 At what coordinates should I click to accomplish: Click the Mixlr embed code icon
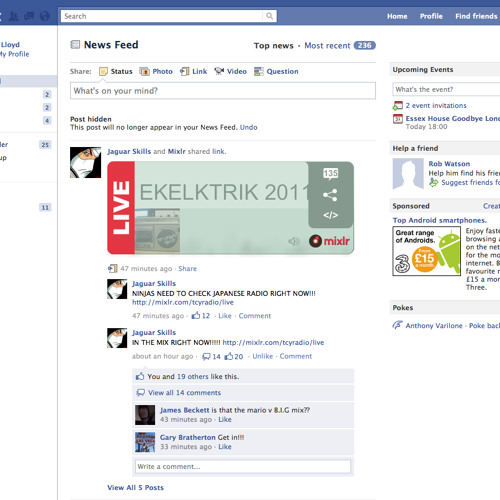330,215
